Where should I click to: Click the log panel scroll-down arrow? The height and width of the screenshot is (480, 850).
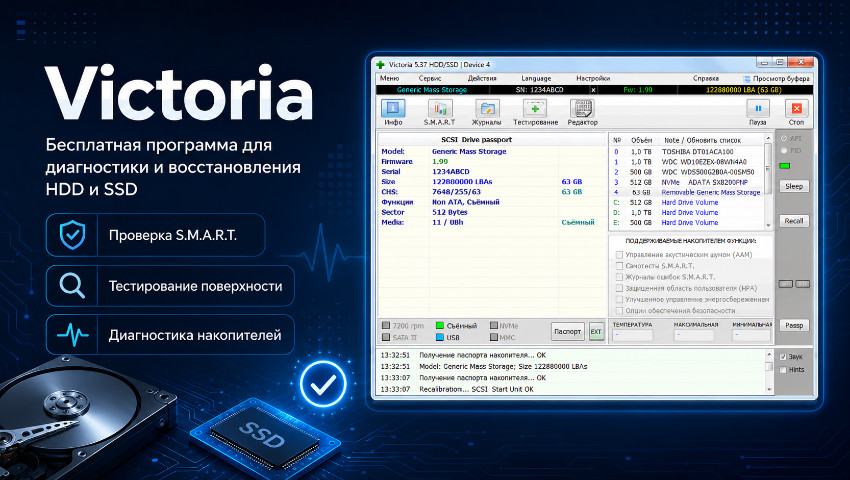click(769, 389)
